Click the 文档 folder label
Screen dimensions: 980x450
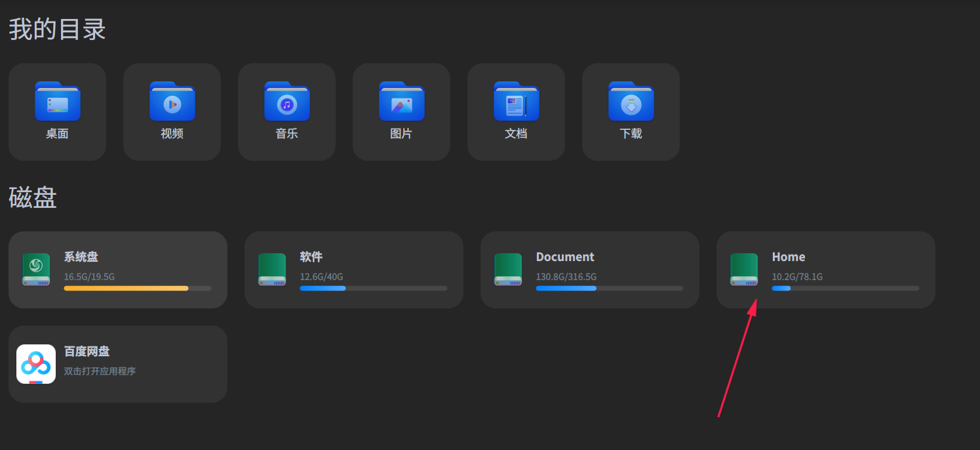coord(517,134)
